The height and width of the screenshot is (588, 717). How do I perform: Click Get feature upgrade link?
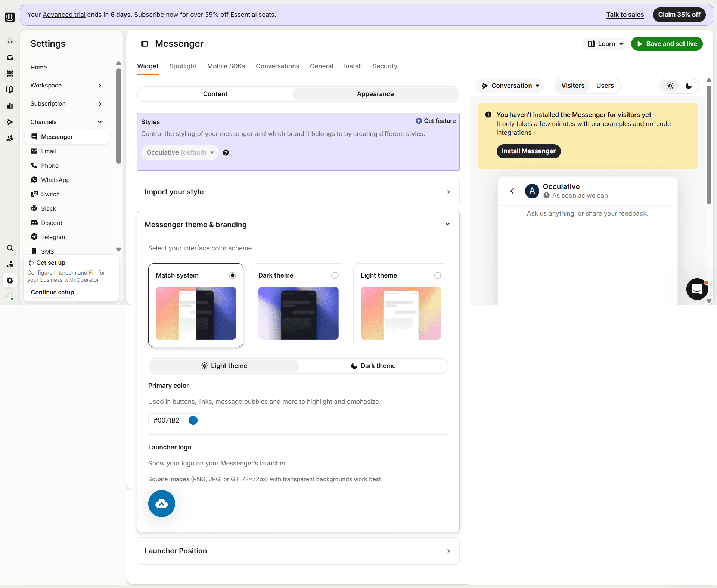435,121
